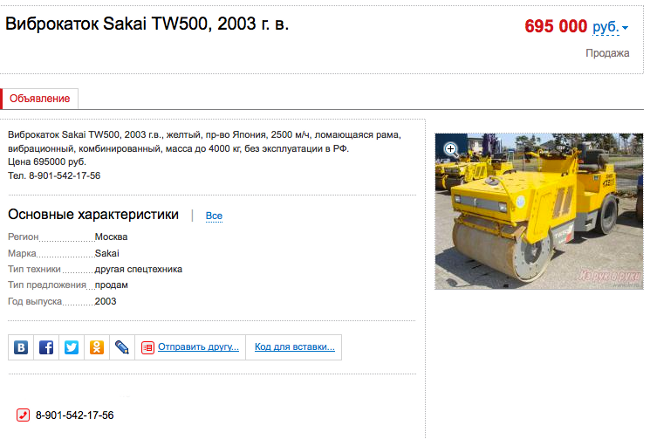Share via the Odnoklassniki icon
The image size is (650, 439).
[97, 347]
